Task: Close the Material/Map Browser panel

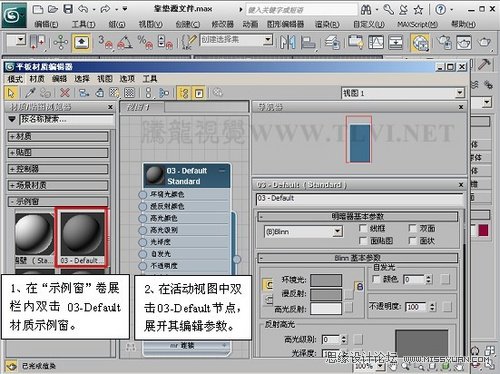Action: tap(110, 107)
